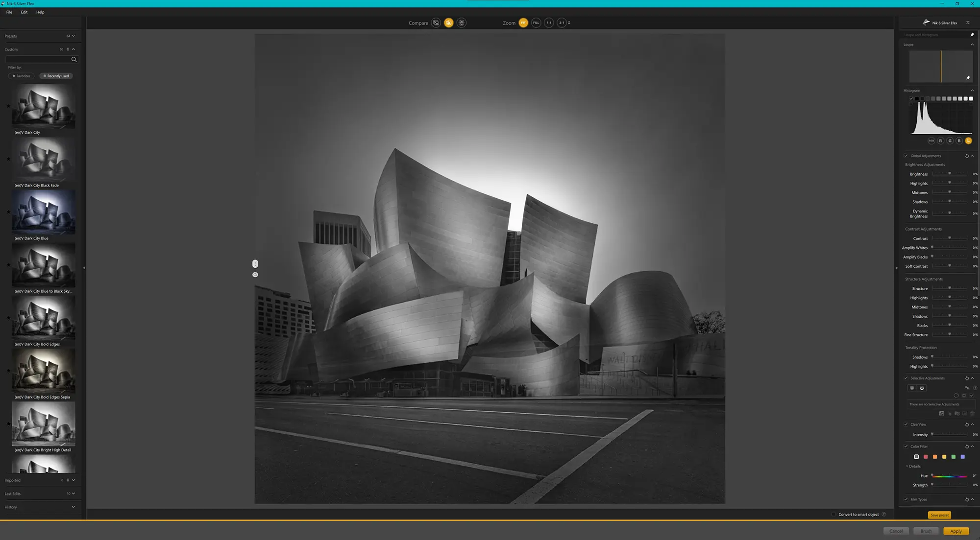
Task: Add a control point selective adjustment
Action: 912,388
